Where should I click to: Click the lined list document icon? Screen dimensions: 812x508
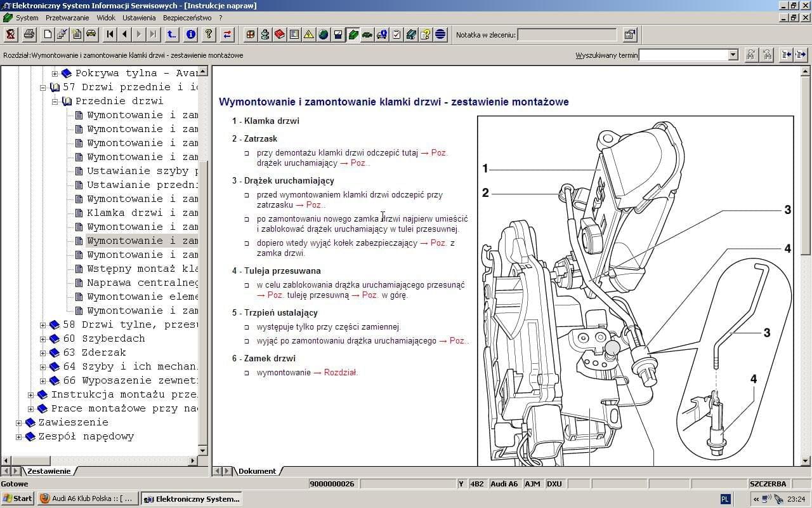(x=294, y=34)
